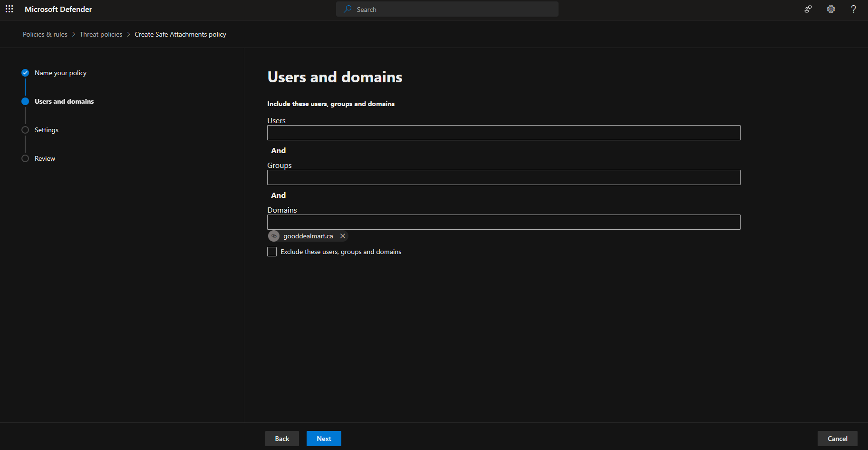
Task: Cancel the policy creation wizard
Action: (x=837, y=439)
